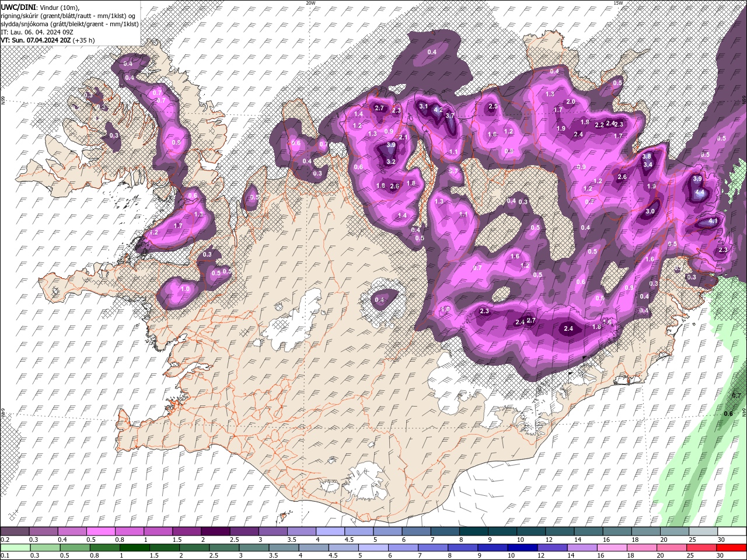Pick the grey-purple 0.2 swatch in snow scale

pos(15,531)
